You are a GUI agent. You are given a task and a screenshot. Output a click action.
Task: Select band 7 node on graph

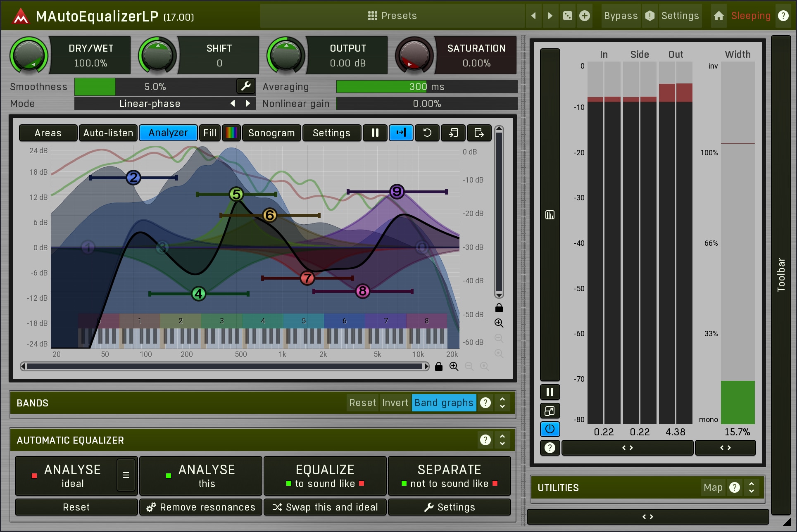coord(307,278)
